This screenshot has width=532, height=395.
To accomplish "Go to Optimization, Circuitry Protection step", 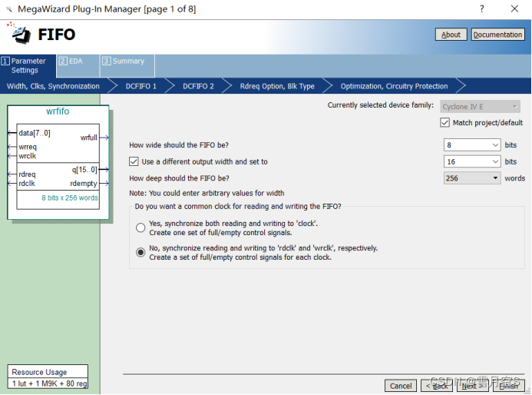I will click(395, 86).
